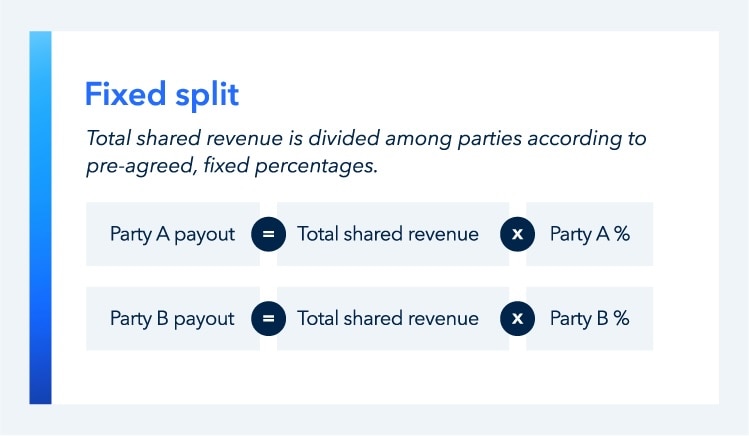Click the dark blue bottom of gradient bar
Image resolution: width=749 pixels, height=436 pixels.
[40, 390]
